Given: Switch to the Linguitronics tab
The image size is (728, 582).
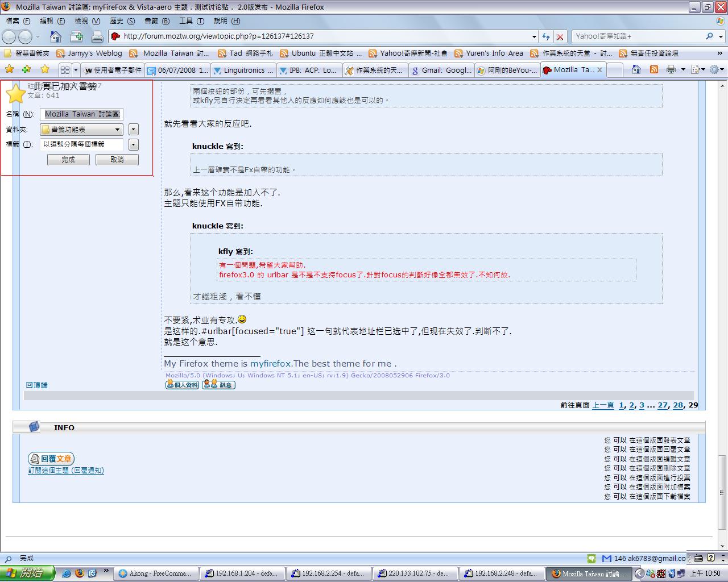Looking at the screenshot, I should pos(243,70).
